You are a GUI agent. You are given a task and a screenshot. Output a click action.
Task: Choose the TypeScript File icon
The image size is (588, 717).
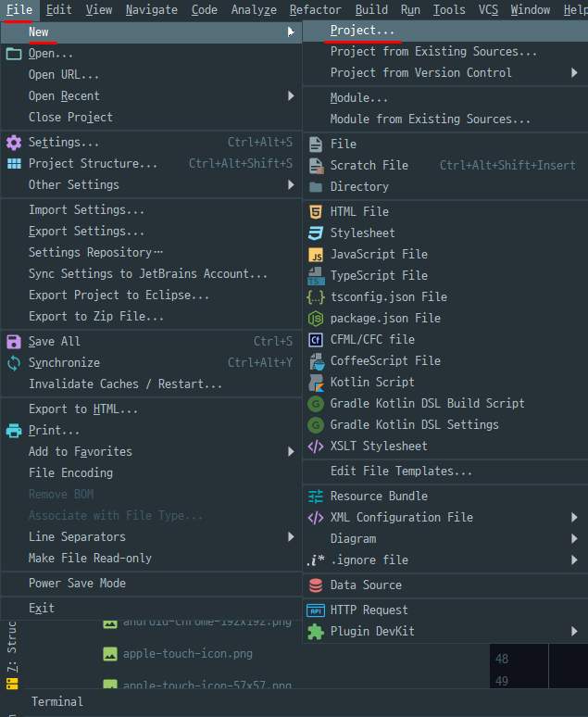(x=316, y=276)
